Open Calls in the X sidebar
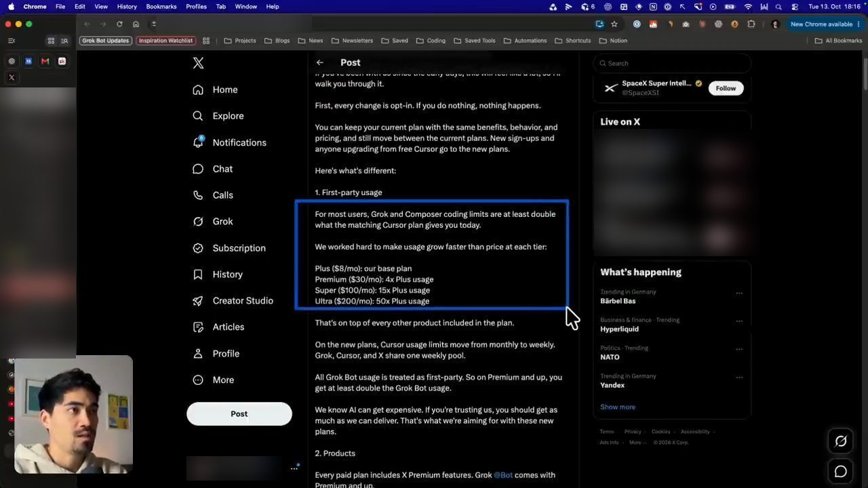This screenshot has width=868, height=488. (x=213, y=195)
